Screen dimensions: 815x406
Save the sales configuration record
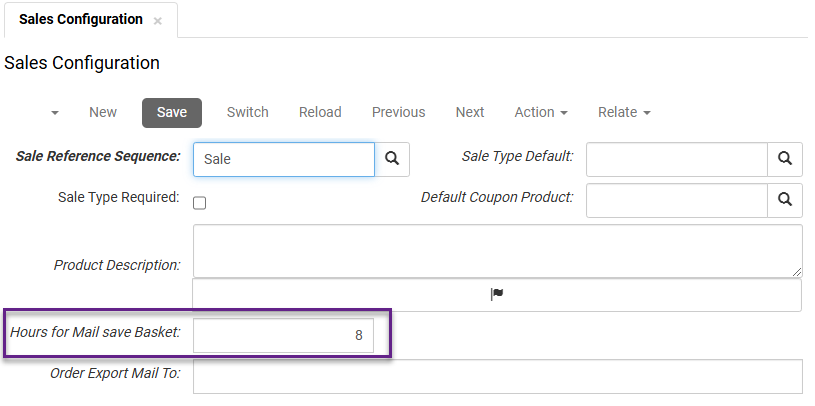tap(172, 113)
